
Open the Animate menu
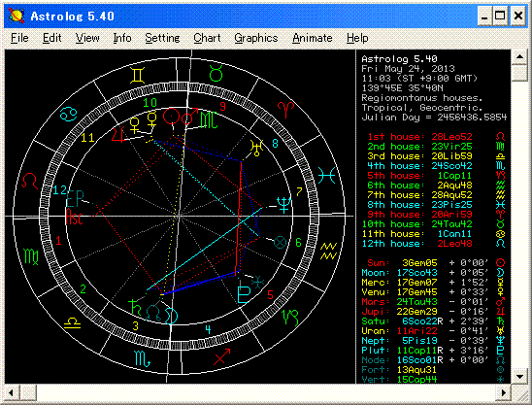coord(313,38)
